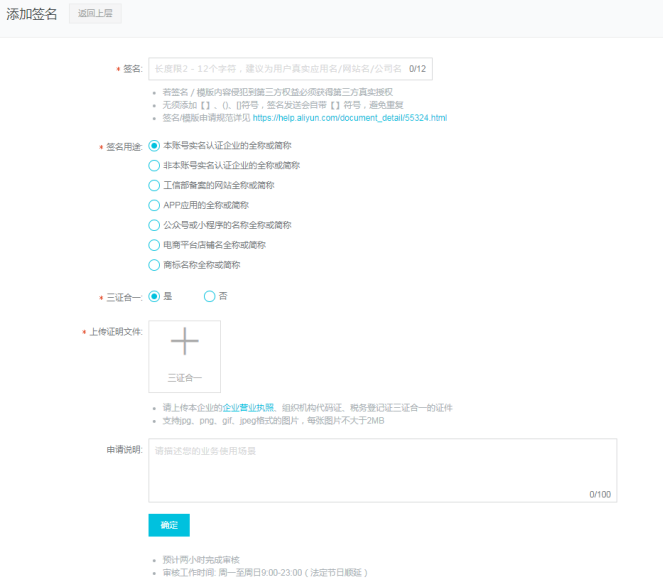Open the help.aliyun.com document link
This screenshot has width=663, height=581.
350,118
